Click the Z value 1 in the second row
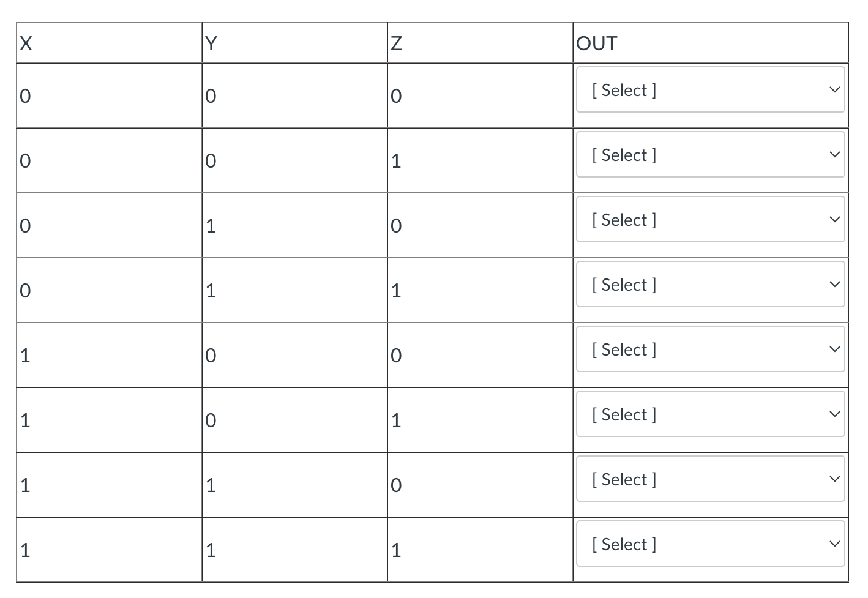This screenshot has width=868, height=598. pyautogui.click(x=395, y=161)
